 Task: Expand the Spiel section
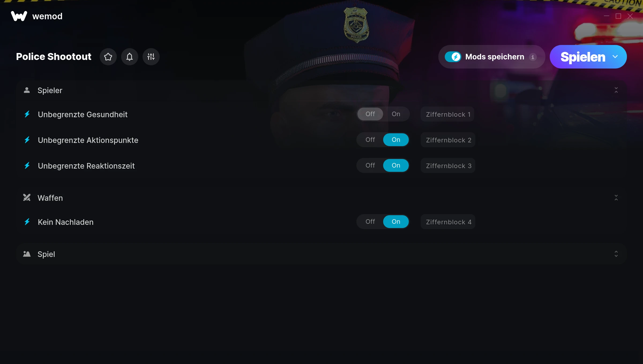(616, 254)
